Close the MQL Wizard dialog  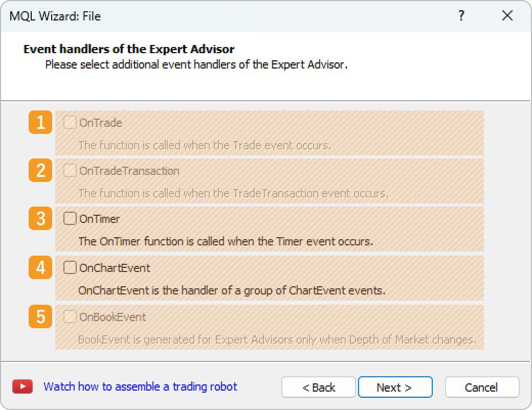[507, 16]
